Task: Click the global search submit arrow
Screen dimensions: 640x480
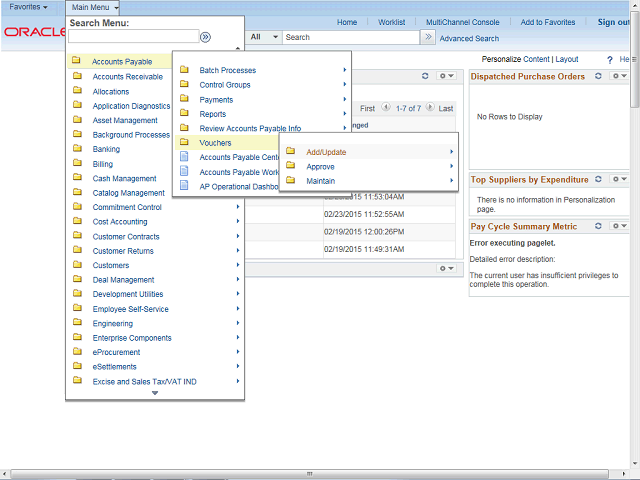Action: pos(428,37)
